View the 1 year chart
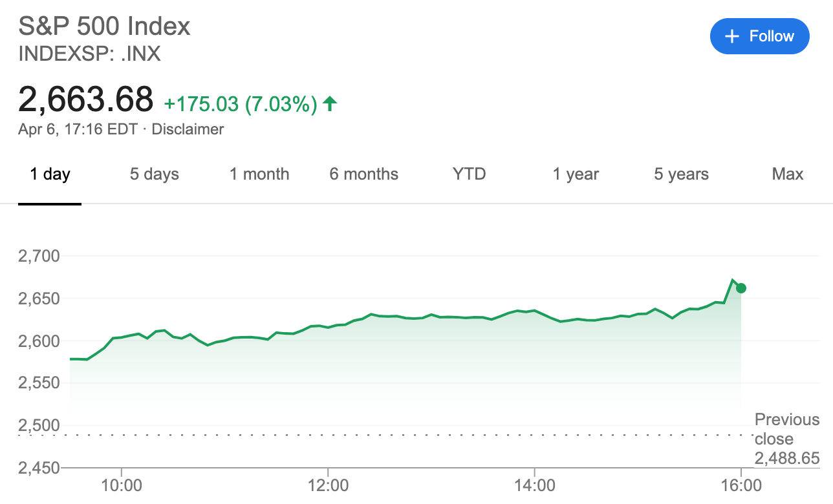The width and height of the screenshot is (833, 504). (576, 174)
